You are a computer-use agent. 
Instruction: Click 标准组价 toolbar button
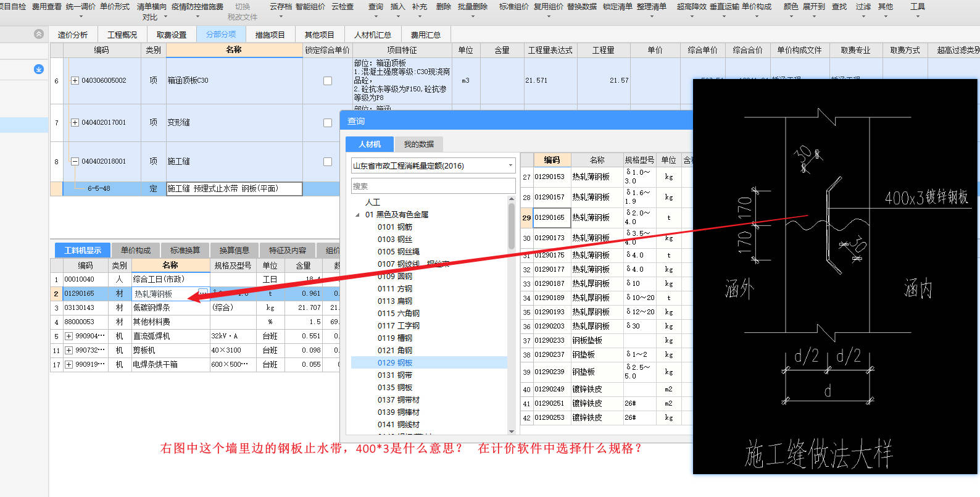pyautogui.click(x=514, y=7)
